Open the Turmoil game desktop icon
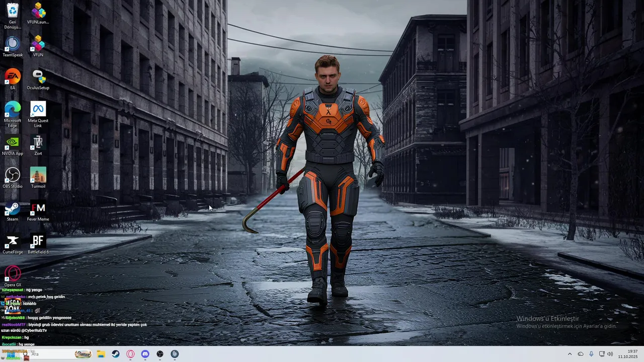Screen dimensions: 644x362 click(x=38, y=178)
